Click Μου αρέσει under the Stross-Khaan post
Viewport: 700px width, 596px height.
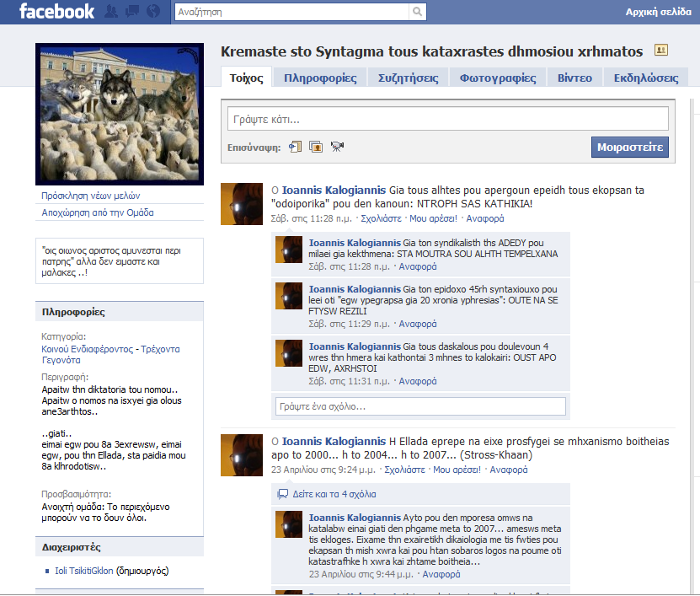click(457, 470)
